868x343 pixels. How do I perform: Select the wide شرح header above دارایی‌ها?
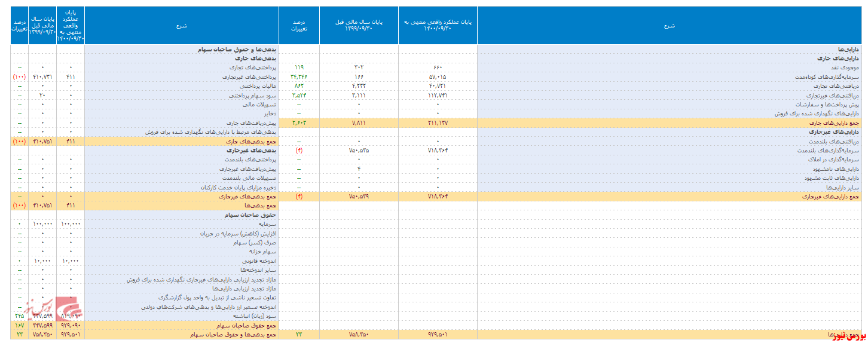tap(670, 26)
